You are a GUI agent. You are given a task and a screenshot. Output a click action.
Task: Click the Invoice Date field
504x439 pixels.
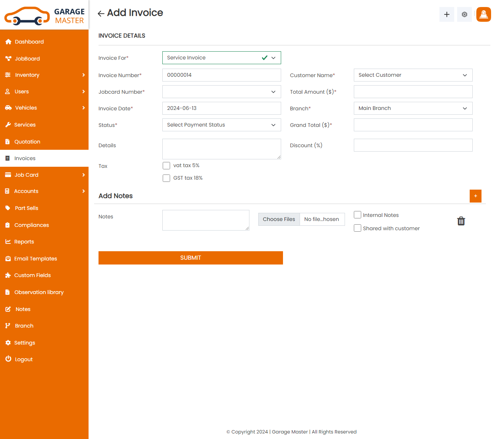pos(221,108)
